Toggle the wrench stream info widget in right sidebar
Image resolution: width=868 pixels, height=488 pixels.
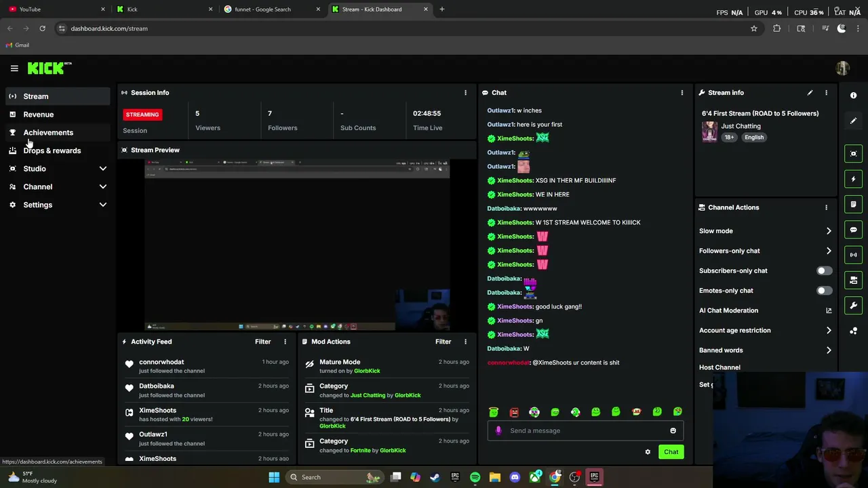coord(853,305)
